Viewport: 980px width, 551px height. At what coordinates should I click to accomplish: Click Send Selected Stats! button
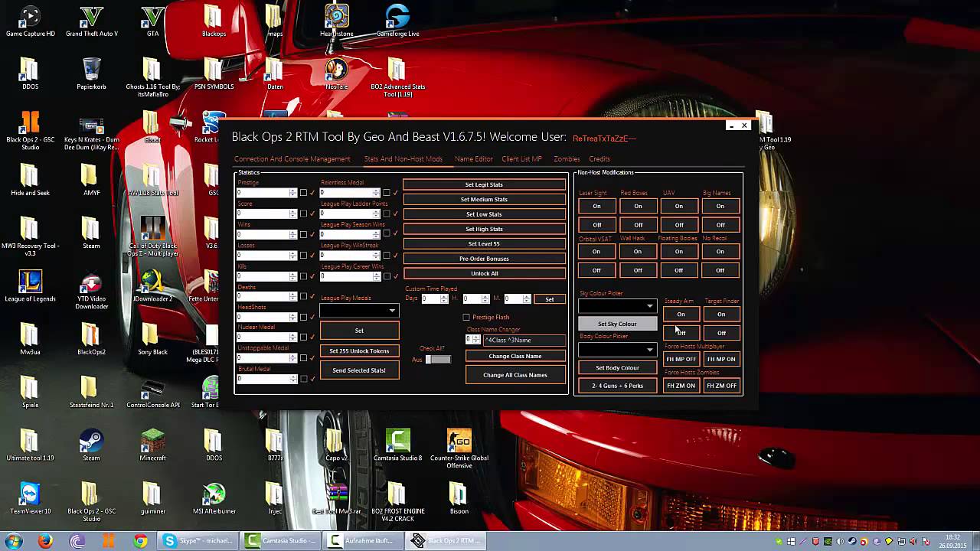[x=359, y=370]
